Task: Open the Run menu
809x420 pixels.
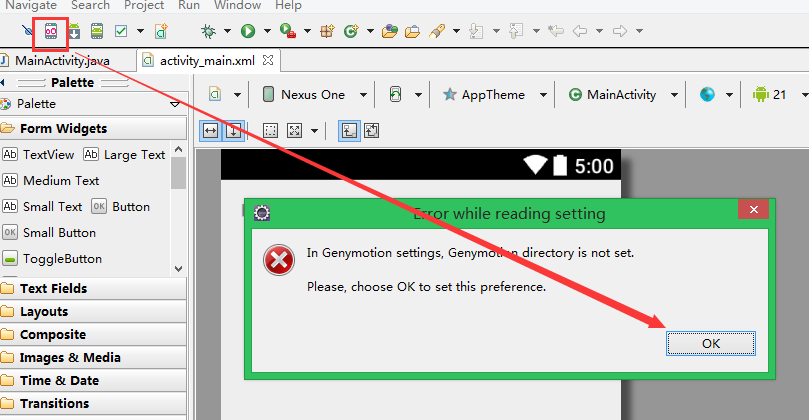Action: pyautogui.click(x=189, y=5)
